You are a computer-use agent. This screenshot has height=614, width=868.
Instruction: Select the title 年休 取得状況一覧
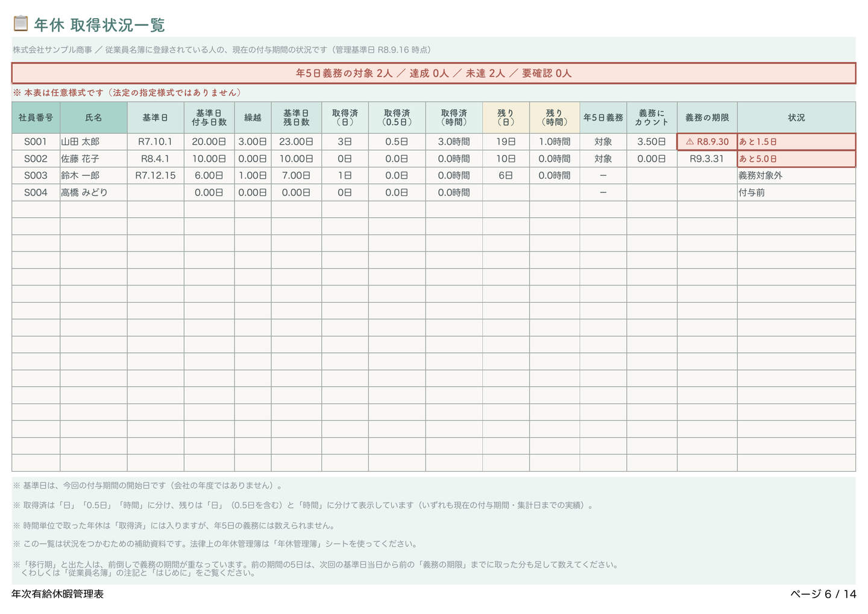coord(99,25)
